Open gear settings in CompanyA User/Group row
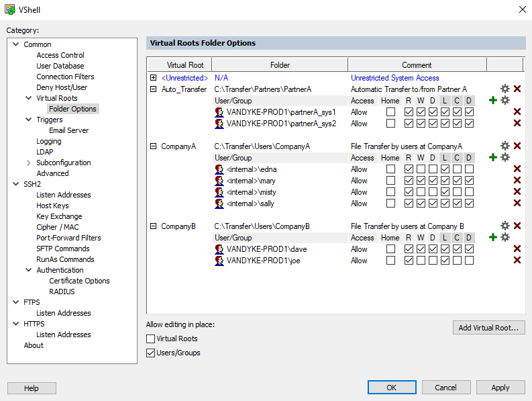 tap(505, 157)
